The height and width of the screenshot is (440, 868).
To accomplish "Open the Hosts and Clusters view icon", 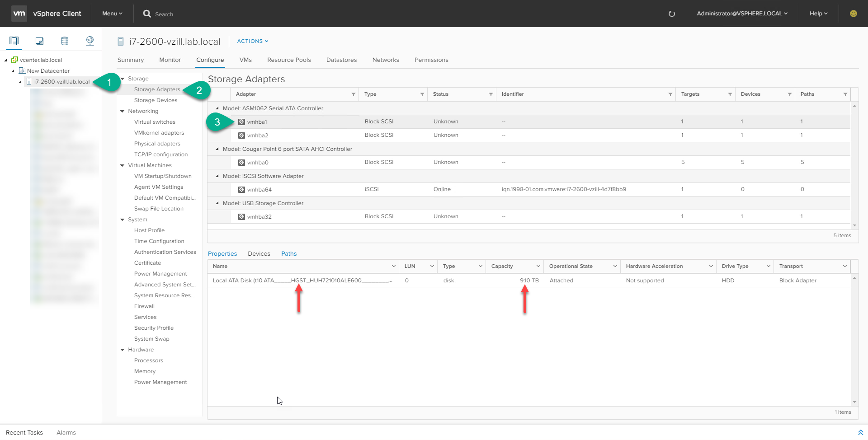I will [x=14, y=41].
